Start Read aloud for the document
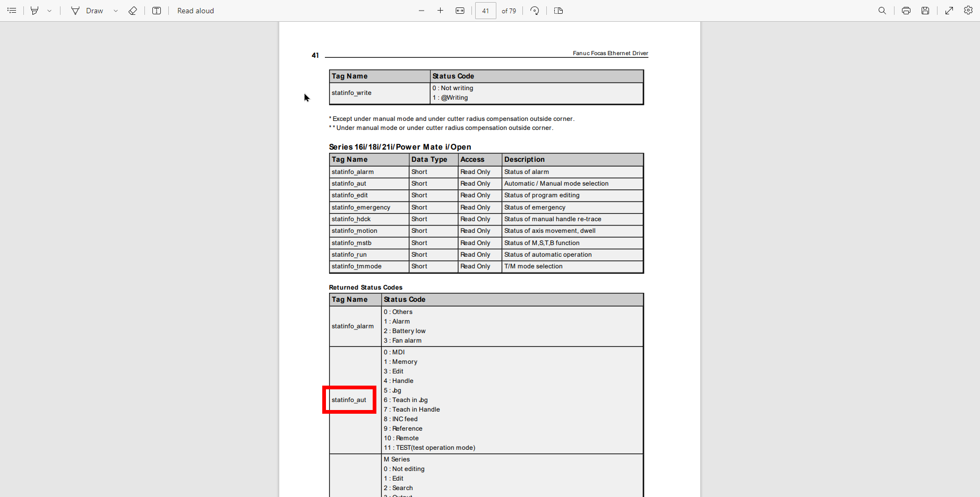This screenshot has height=497, width=980. point(195,11)
